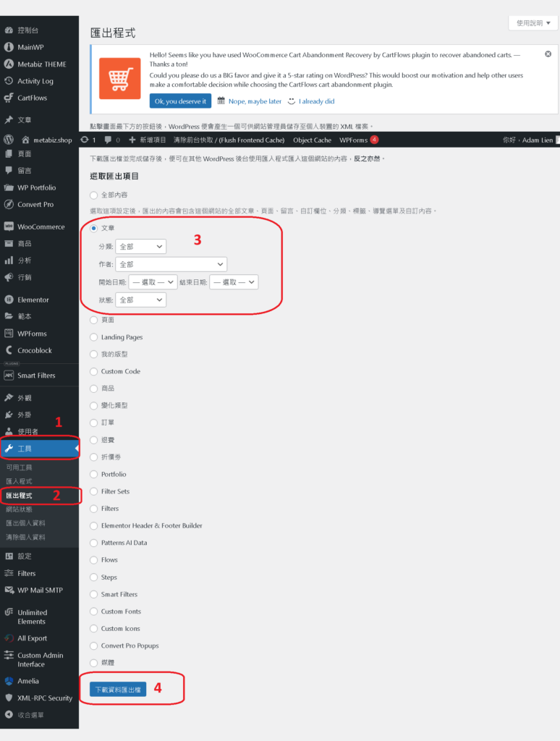The height and width of the screenshot is (741, 560).
Task: Dismiss the CartFlows notice with X icon
Action: coord(548,54)
